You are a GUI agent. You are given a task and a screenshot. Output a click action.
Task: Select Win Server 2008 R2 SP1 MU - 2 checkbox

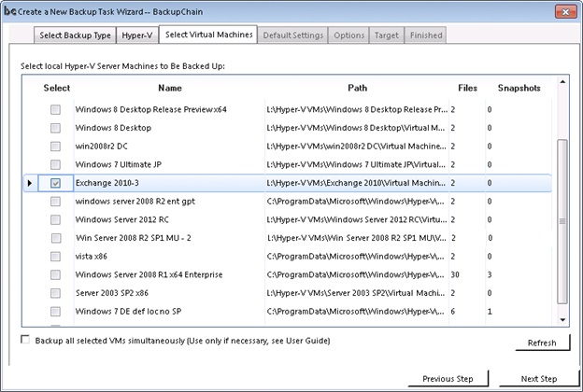tap(56, 238)
